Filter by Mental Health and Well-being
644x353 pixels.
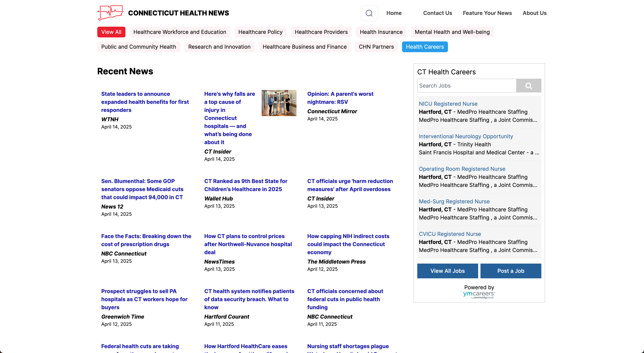click(x=452, y=32)
